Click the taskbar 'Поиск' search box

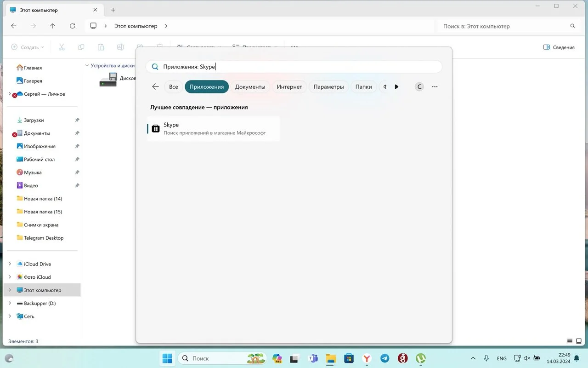coord(223,358)
